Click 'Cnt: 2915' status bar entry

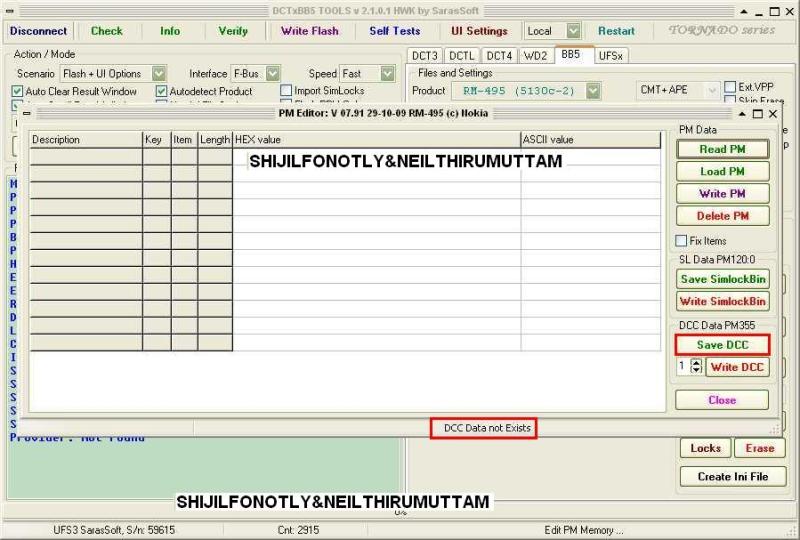point(298,530)
